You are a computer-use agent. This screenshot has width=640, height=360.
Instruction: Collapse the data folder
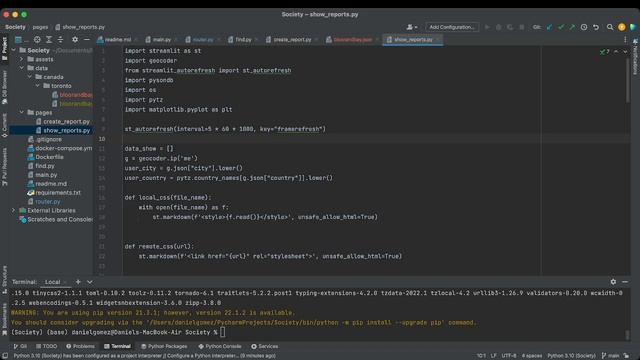[x=22, y=68]
